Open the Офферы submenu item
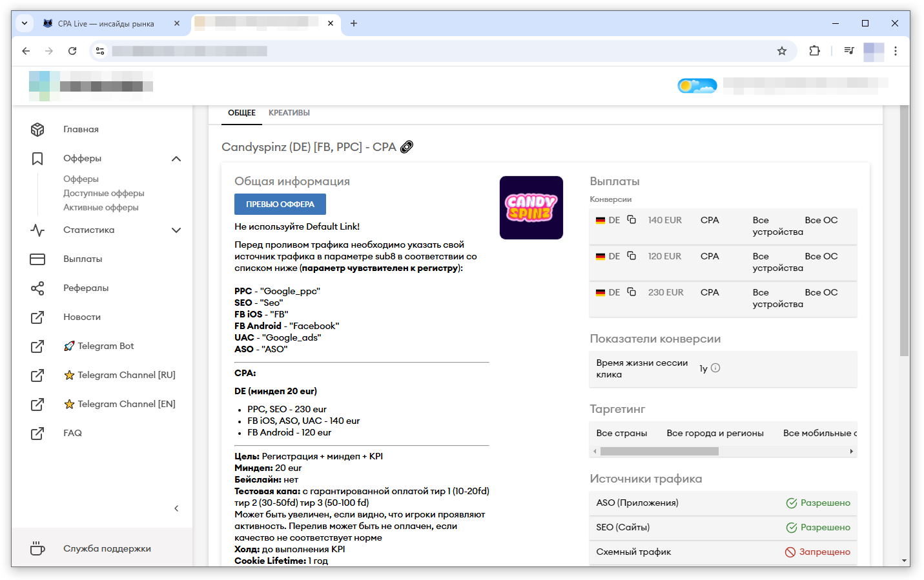This screenshot has height=580, width=924. 81,179
